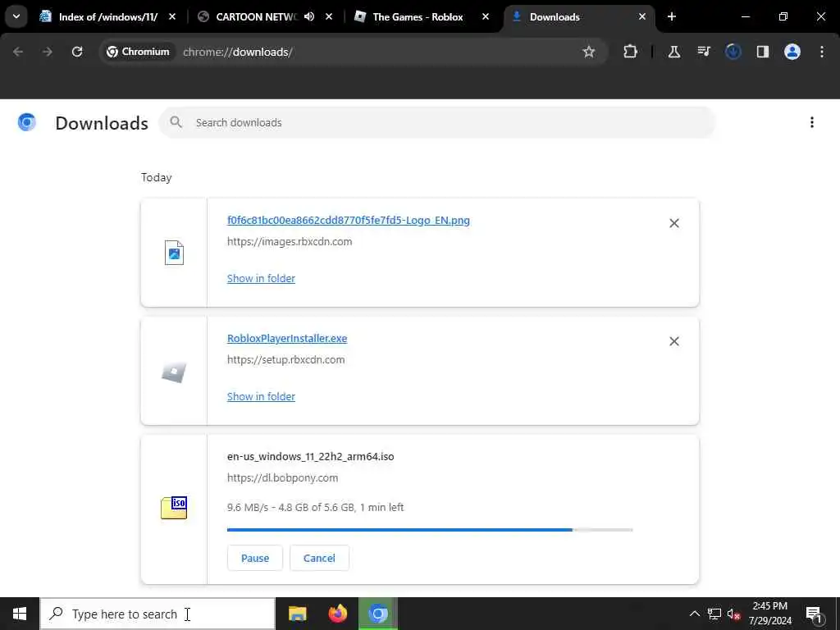Reload the downloads page
Viewport: 840px width, 630px height.
tap(77, 52)
